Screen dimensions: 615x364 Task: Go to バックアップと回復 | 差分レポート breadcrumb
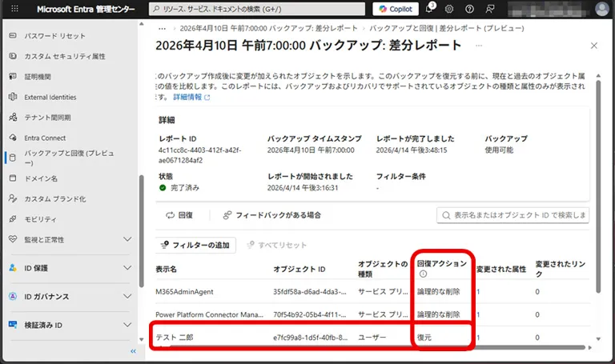point(447,28)
